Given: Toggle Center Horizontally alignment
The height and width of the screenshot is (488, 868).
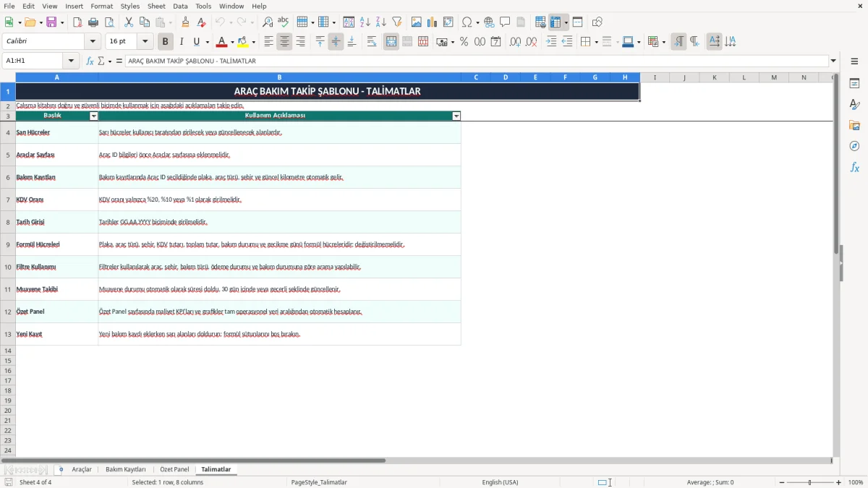Looking at the screenshot, I should click(285, 42).
